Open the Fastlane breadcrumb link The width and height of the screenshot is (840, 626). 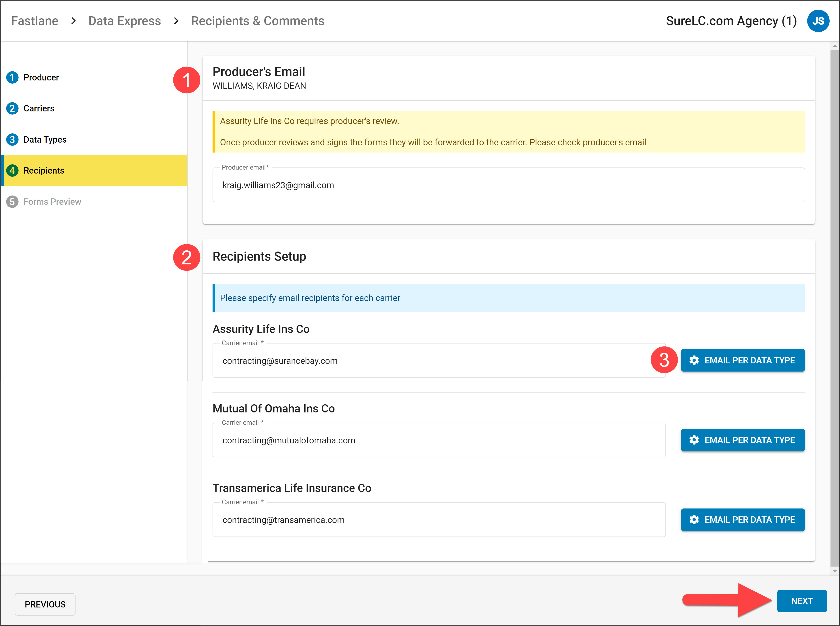35,21
